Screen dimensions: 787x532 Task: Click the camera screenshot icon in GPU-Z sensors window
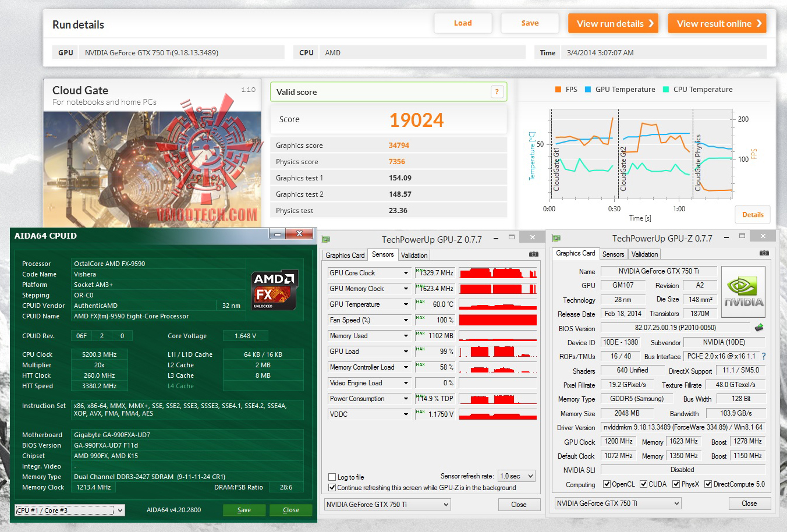pos(534,254)
